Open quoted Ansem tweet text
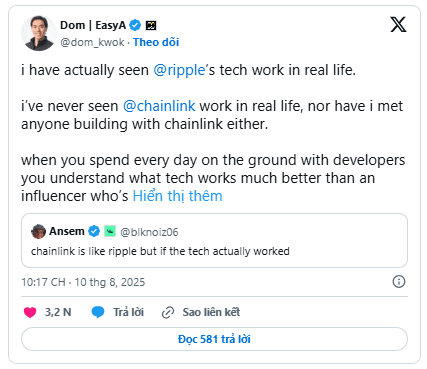427x369 pixels. pyautogui.click(x=160, y=251)
